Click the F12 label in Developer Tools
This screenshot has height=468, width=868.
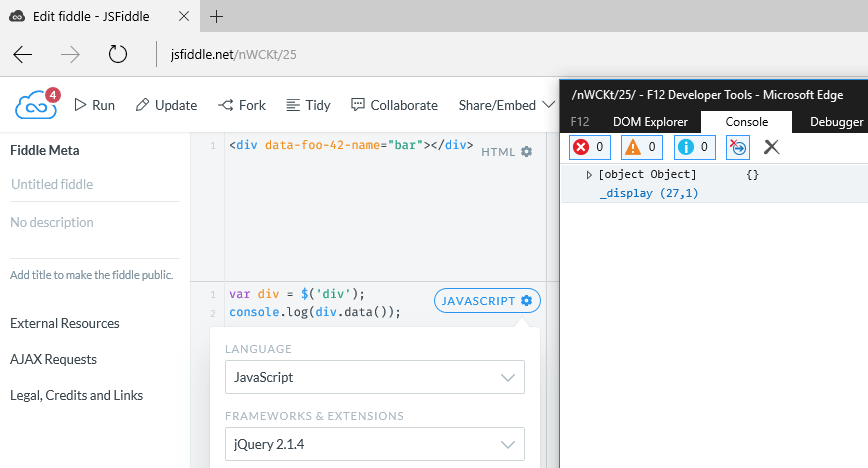(580, 122)
